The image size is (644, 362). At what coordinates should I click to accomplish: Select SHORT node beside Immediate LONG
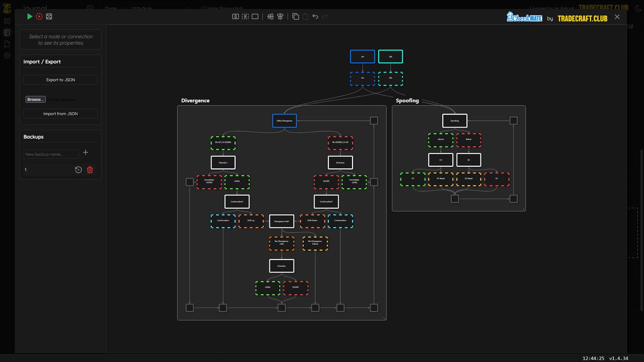[326, 182]
